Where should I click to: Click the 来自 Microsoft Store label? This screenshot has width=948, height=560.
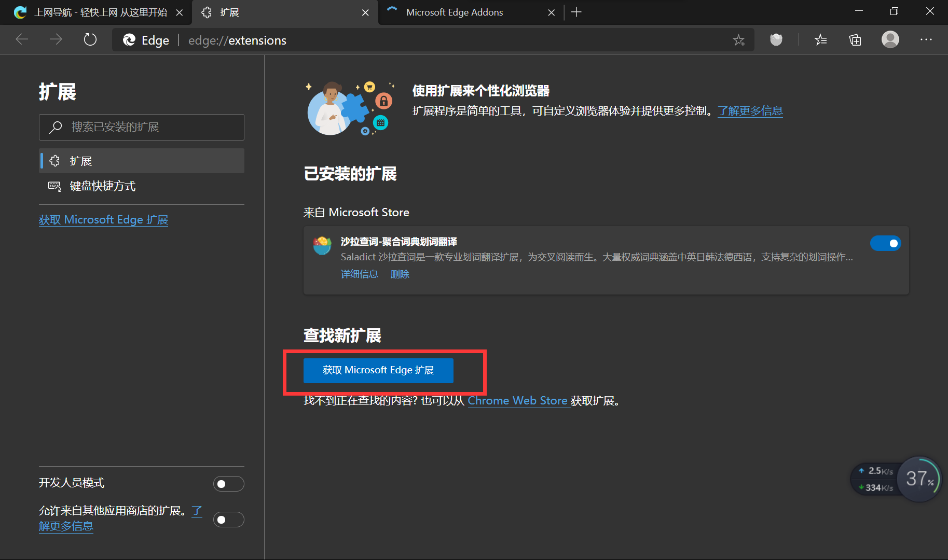coord(356,212)
